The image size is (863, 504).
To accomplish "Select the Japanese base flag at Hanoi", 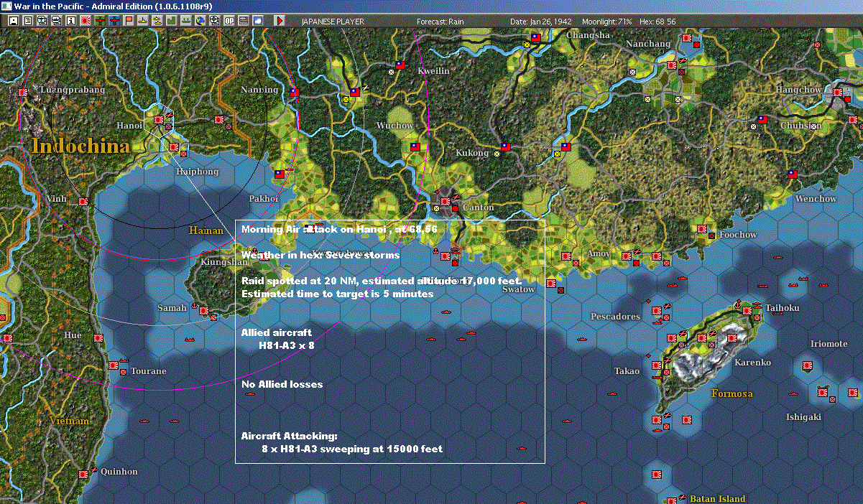I will (x=159, y=118).
